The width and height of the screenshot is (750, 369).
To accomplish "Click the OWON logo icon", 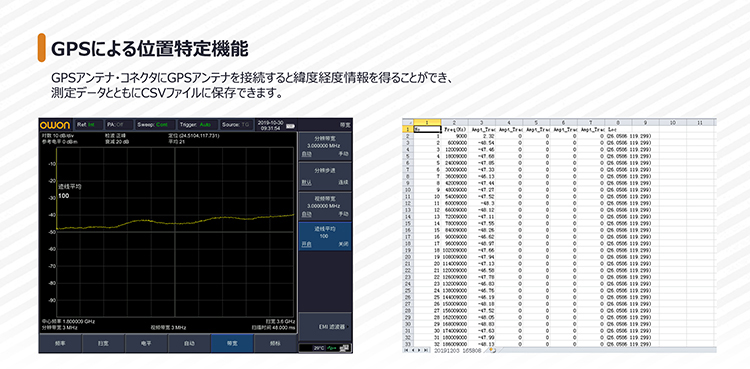I will pos(55,125).
